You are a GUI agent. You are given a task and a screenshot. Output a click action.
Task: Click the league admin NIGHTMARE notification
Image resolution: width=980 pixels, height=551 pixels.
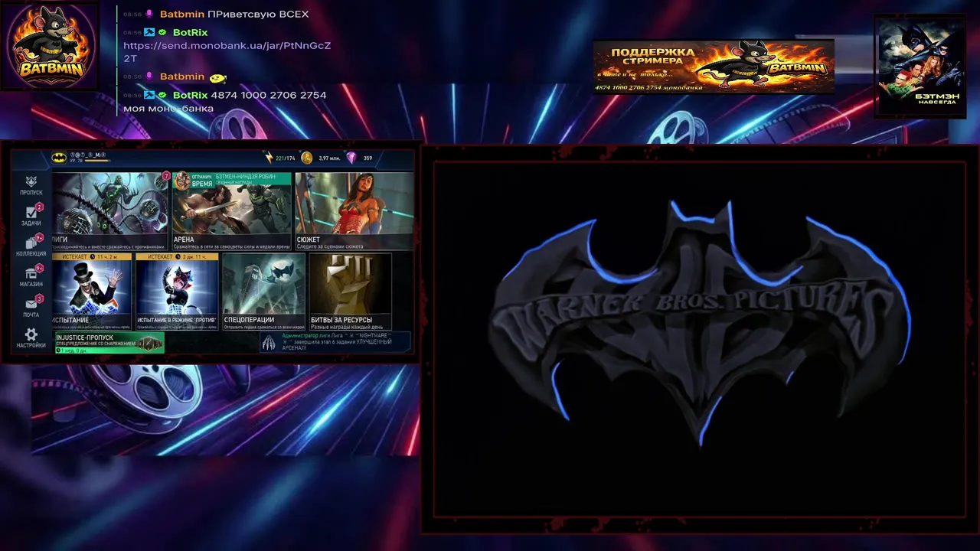click(x=335, y=342)
